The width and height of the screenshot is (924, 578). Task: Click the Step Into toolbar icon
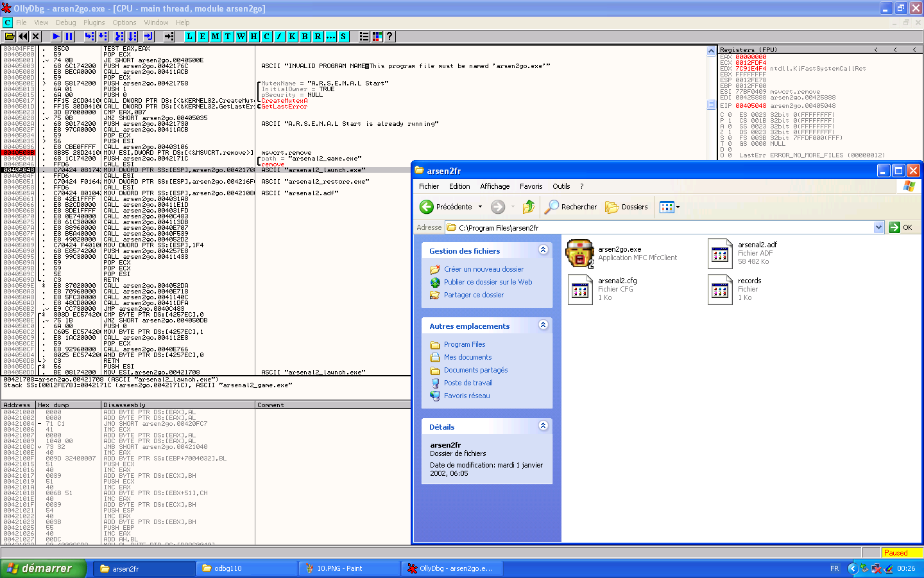(90, 37)
